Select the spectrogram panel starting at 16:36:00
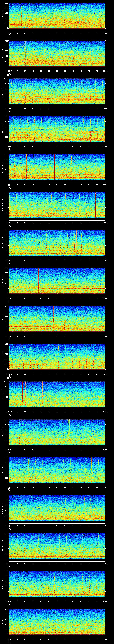The height and width of the screenshot is (644, 114). point(57,205)
